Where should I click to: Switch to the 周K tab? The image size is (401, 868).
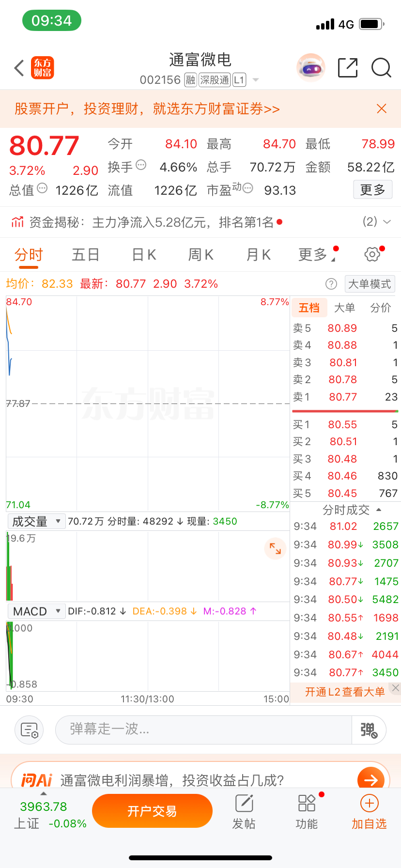(201, 254)
